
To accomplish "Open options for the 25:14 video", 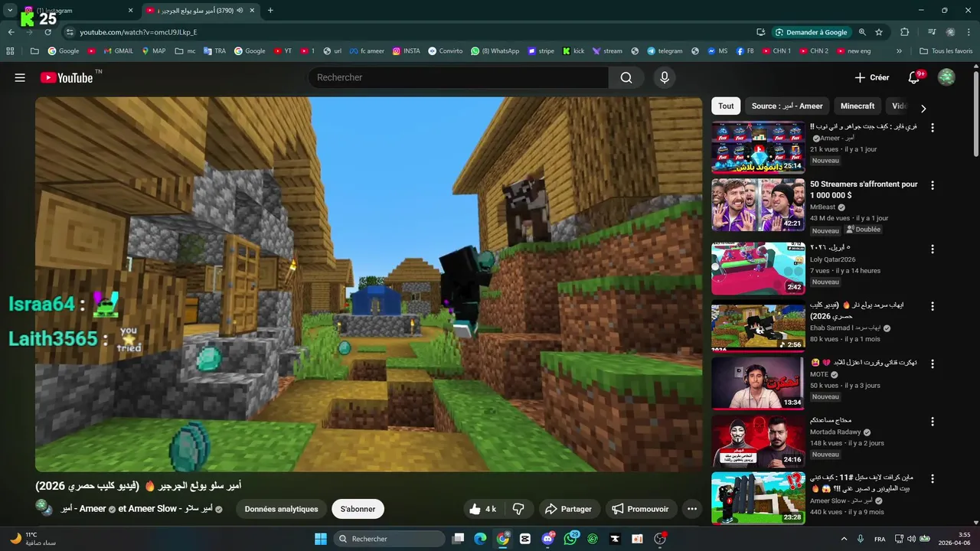I will 933,128.
